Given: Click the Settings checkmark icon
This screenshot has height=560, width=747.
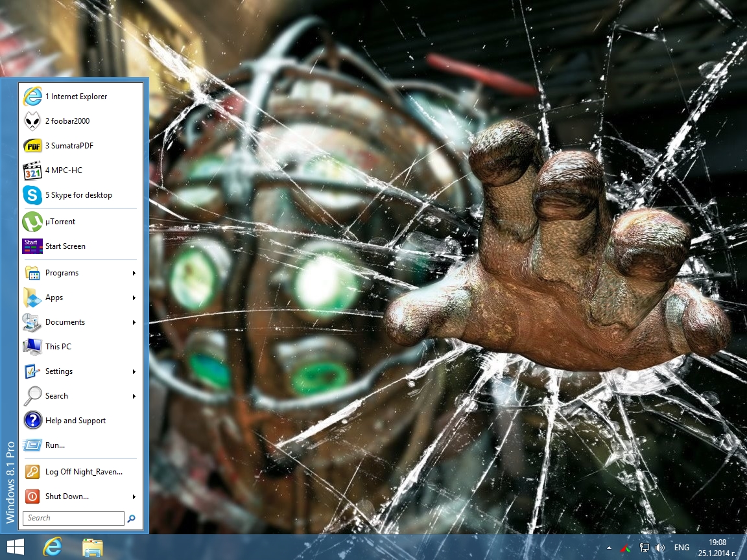Looking at the screenshot, I should click(x=32, y=371).
